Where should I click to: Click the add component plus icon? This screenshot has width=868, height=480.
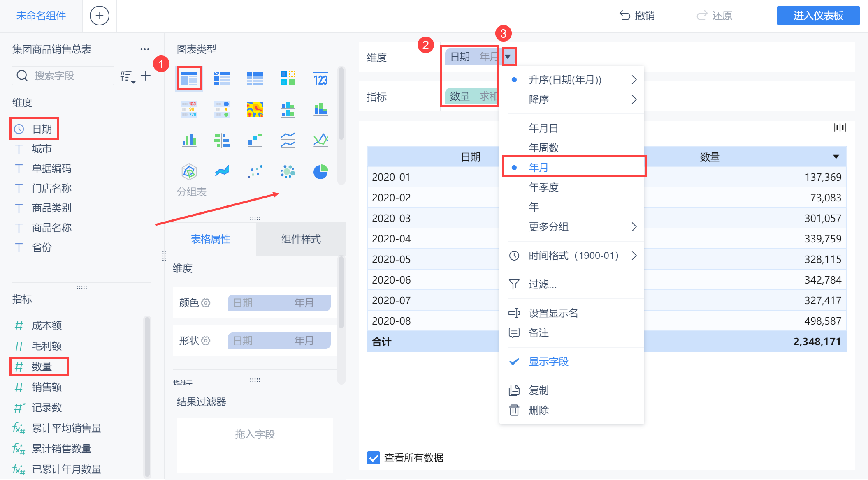(x=100, y=16)
